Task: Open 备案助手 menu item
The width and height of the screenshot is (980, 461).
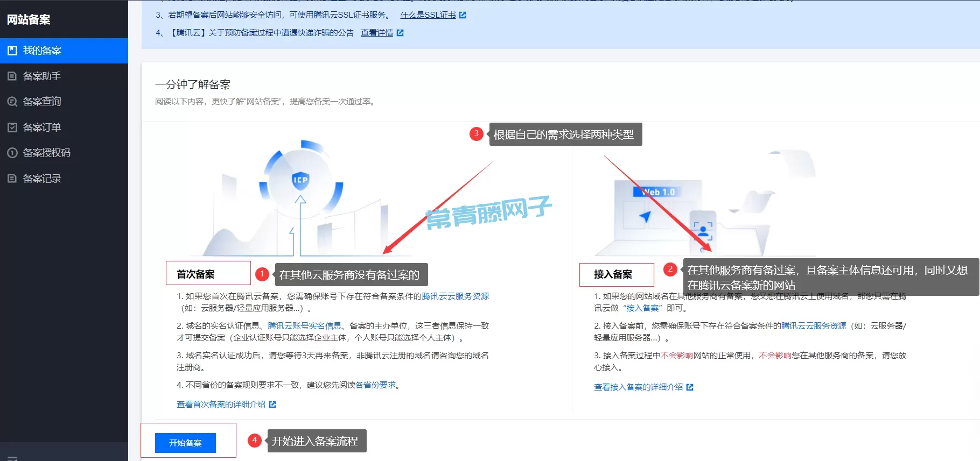Action: [42, 76]
